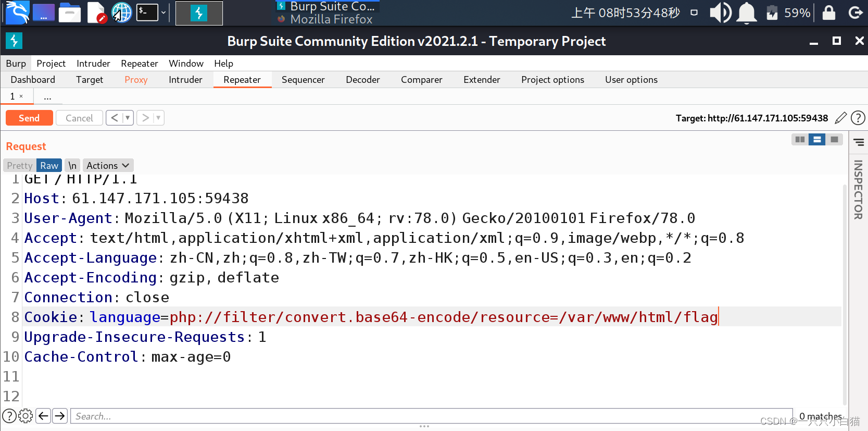The height and width of the screenshot is (431, 868).
Task: Open the Repeater menu in the menu bar
Action: 140,64
